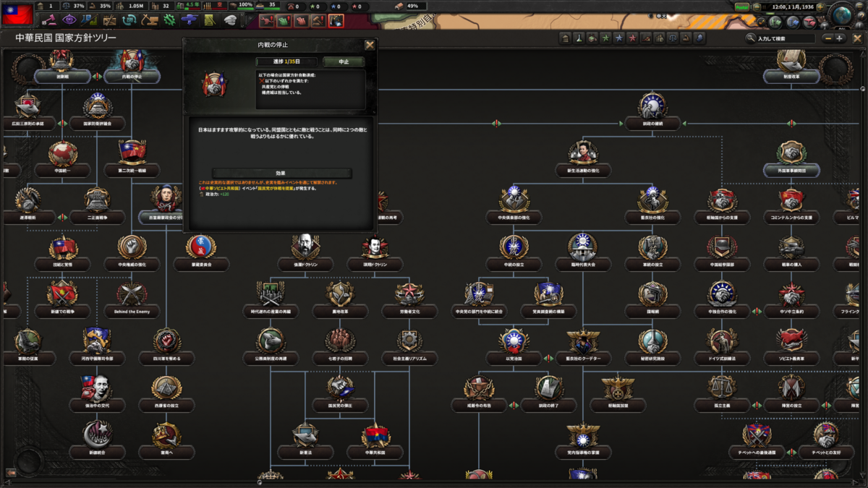Select the 臨時代表大会 focus
The image size is (868, 488).
point(583,252)
